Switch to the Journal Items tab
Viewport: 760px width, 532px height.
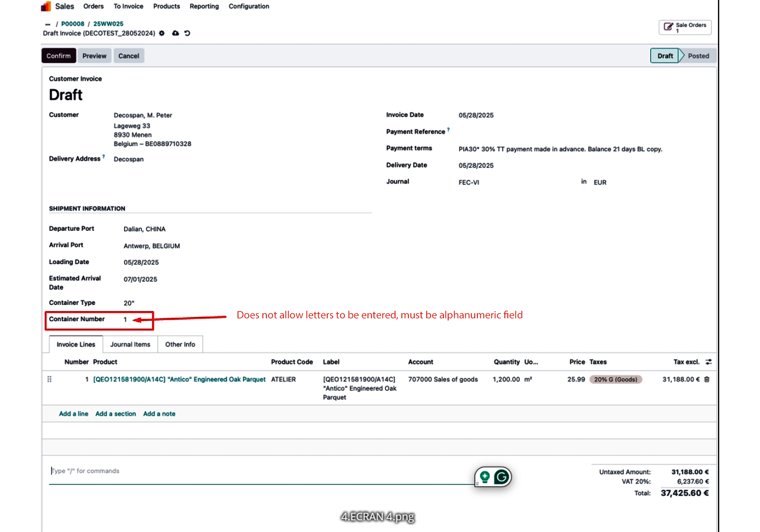coord(130,345)
